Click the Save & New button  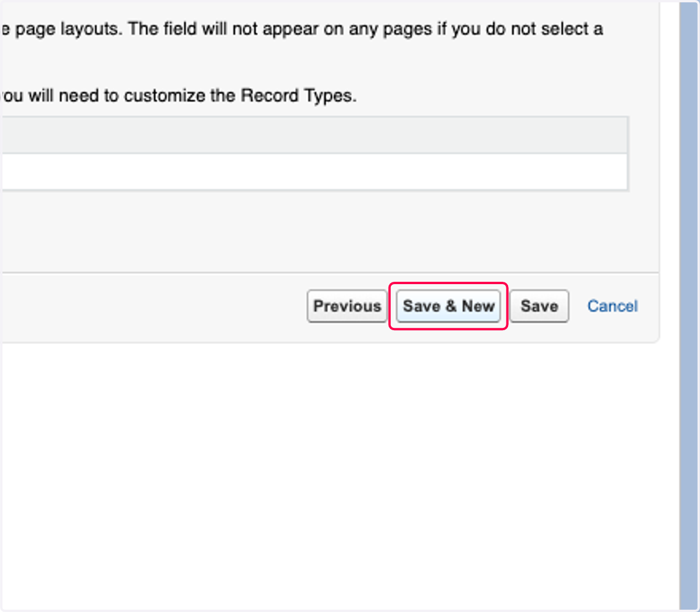click(448, 306)
